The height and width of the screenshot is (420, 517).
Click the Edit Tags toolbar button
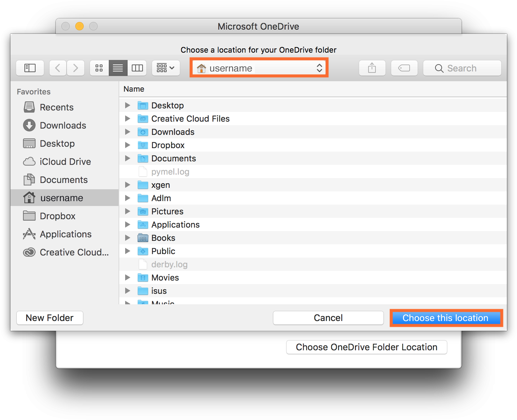click(x=404, y=68)
